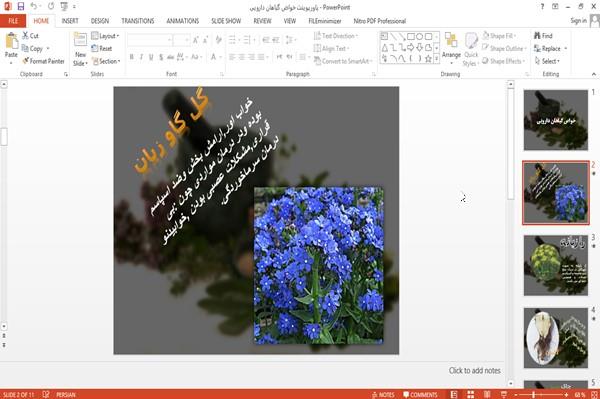Select slide 1 thumbnail
Viewport: 600px width, 399px height.
click(556, 120)
